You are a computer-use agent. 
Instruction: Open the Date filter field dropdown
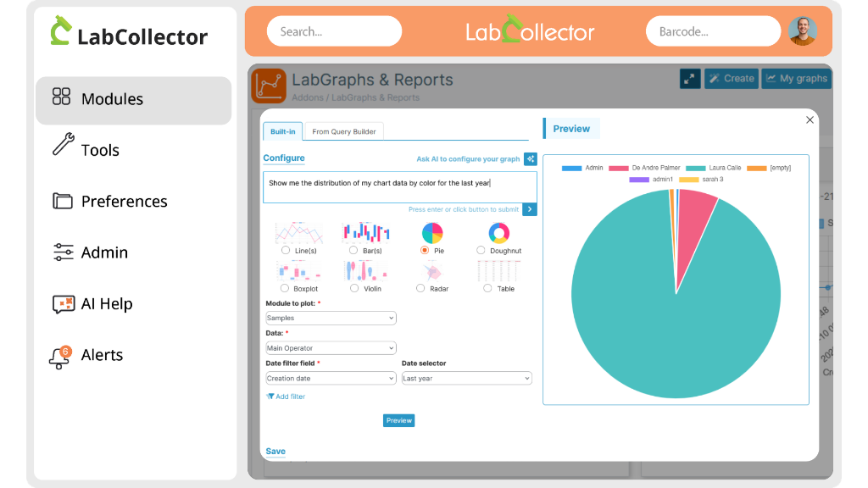click(331, 379)
